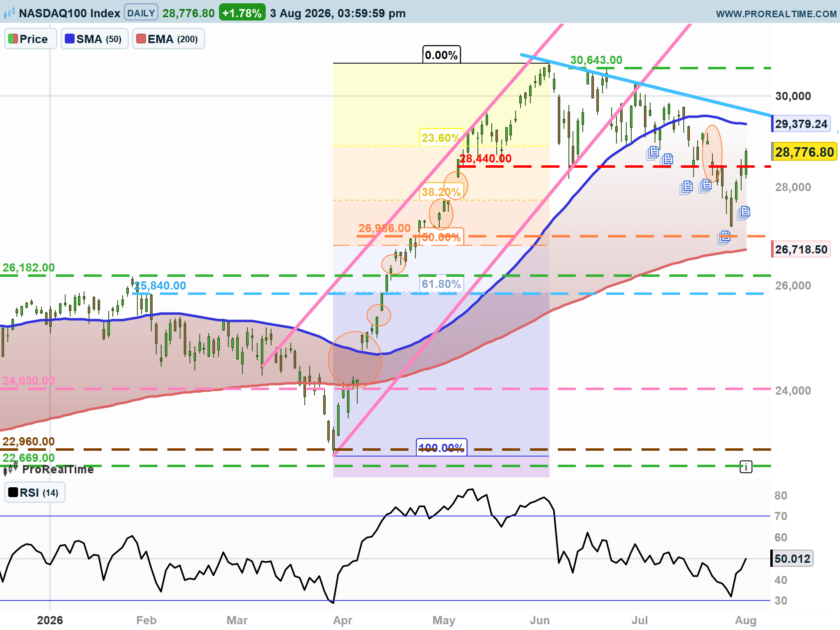Click the RSI 80 axis label

point(781,495)
